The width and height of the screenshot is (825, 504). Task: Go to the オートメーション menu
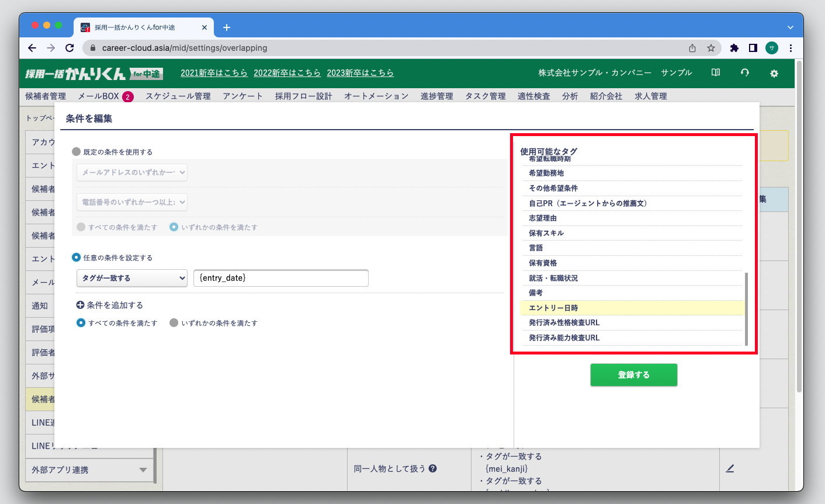point(376,96)
